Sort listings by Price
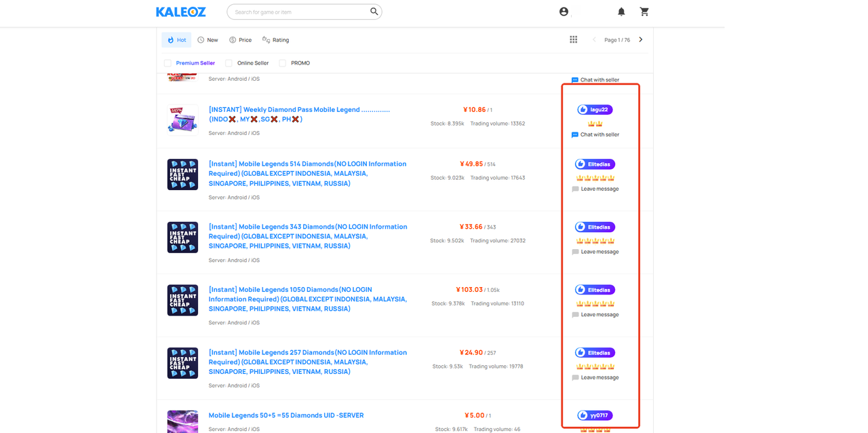This screenshot has height=433, width=868. (x=240, y=40)
